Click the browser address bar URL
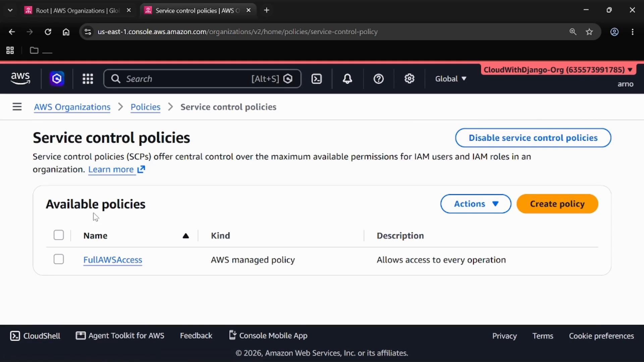Screen dimensions: 644x362 [237, 32]
